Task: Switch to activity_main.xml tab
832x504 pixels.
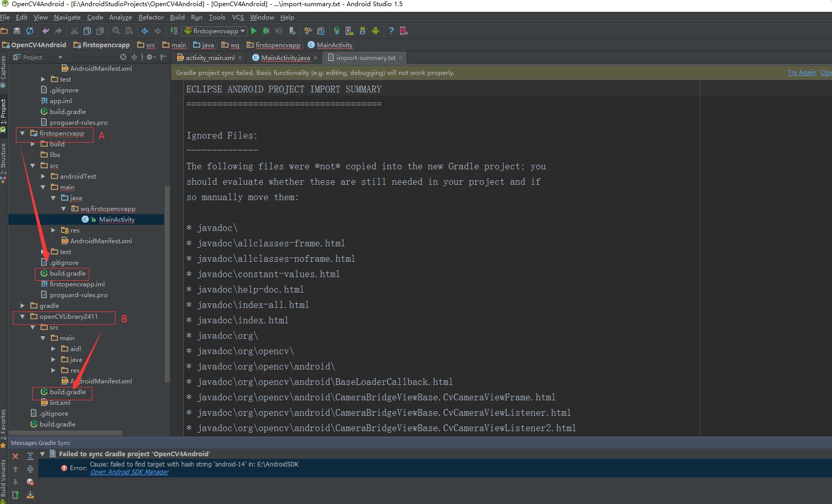Action: [210, 57]
